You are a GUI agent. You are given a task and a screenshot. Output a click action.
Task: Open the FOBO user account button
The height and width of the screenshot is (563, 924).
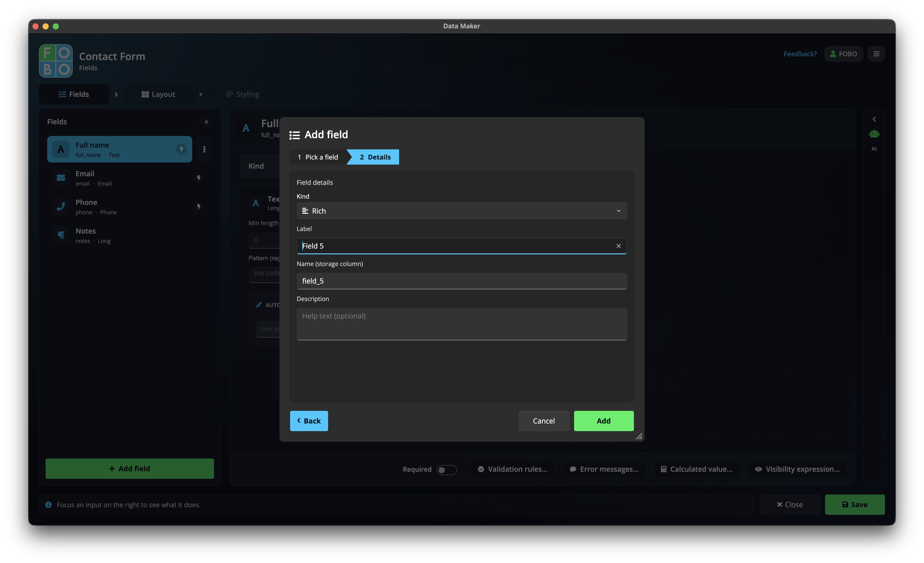pyautogui.click(x=843, y=54)
